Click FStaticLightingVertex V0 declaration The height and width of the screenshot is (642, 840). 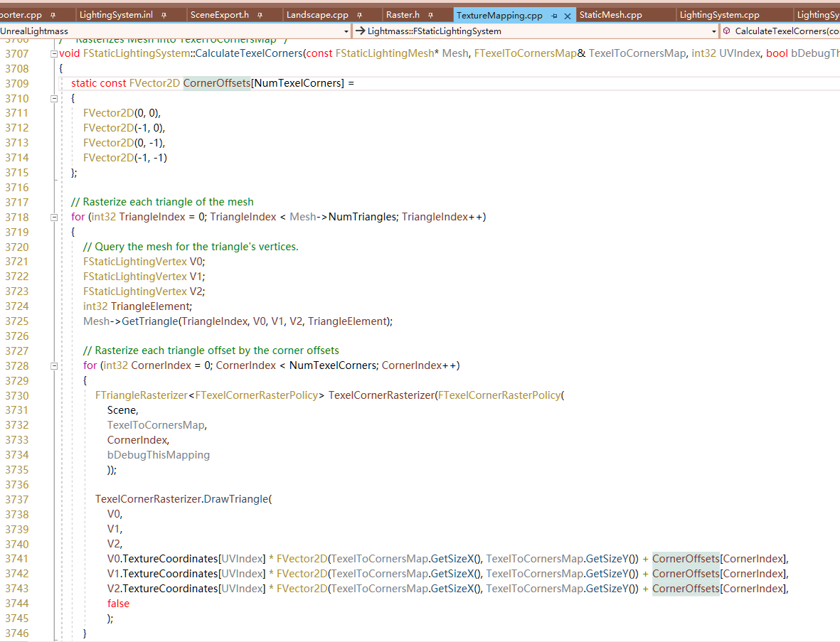click(144, 262)
